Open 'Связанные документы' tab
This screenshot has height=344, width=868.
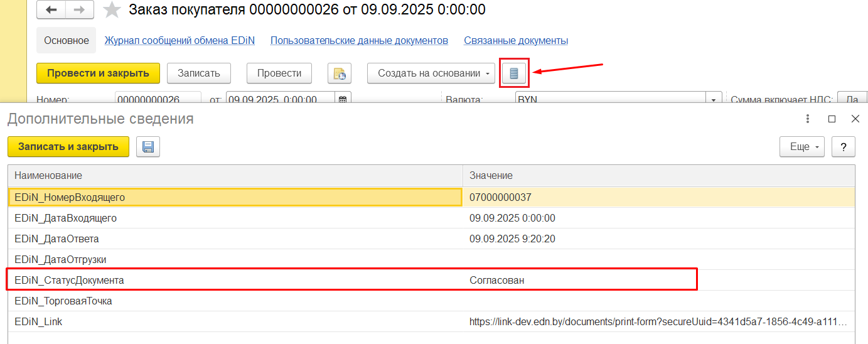[x=516, y=40]
